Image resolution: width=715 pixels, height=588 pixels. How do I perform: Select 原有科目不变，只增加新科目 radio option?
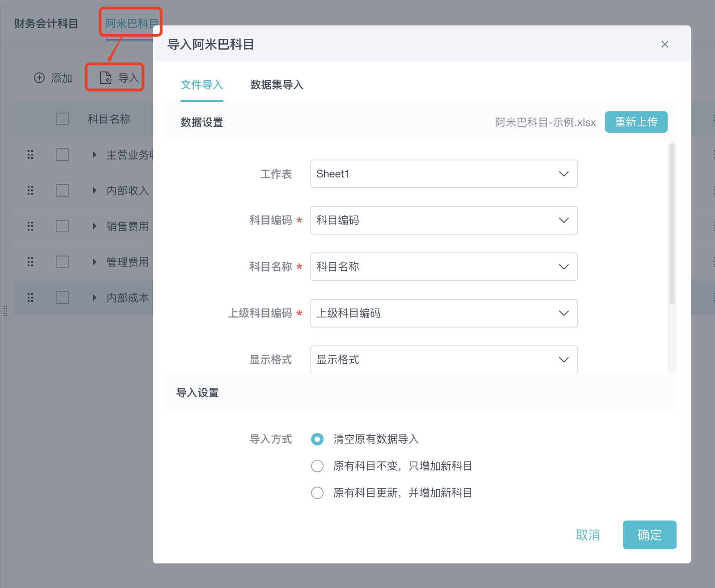pyautogui.click(x=317, y=466)
